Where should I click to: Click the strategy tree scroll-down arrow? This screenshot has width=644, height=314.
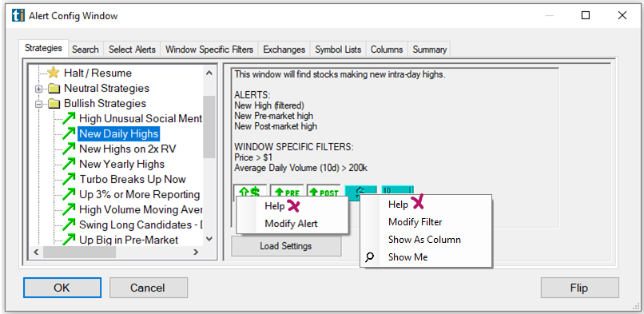[x=209, y=239]
